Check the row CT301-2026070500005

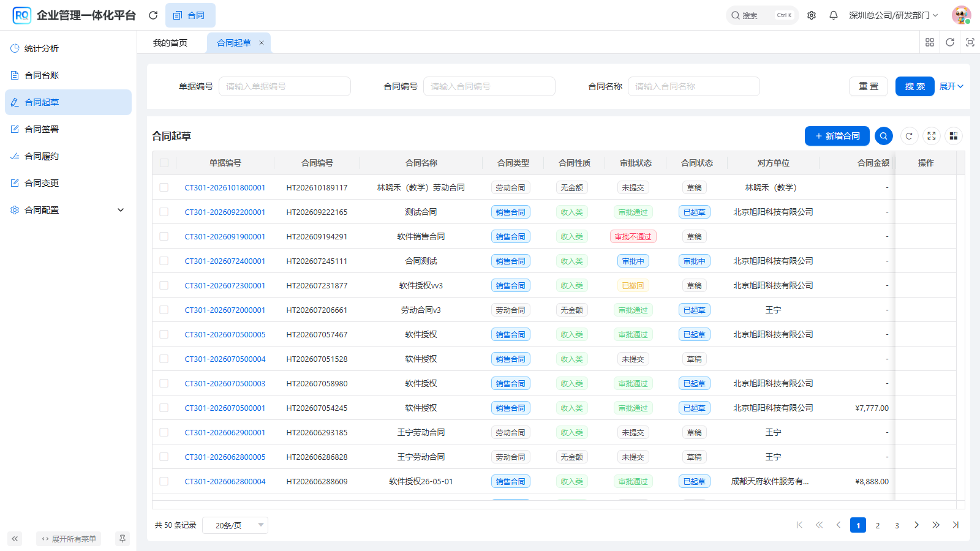point(164,334)
